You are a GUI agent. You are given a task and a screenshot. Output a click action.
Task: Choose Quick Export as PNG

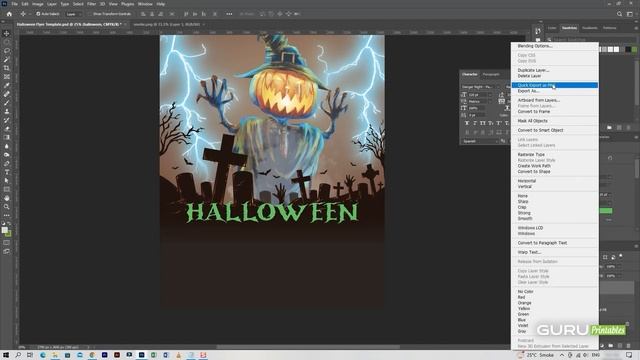pos(555,85)
